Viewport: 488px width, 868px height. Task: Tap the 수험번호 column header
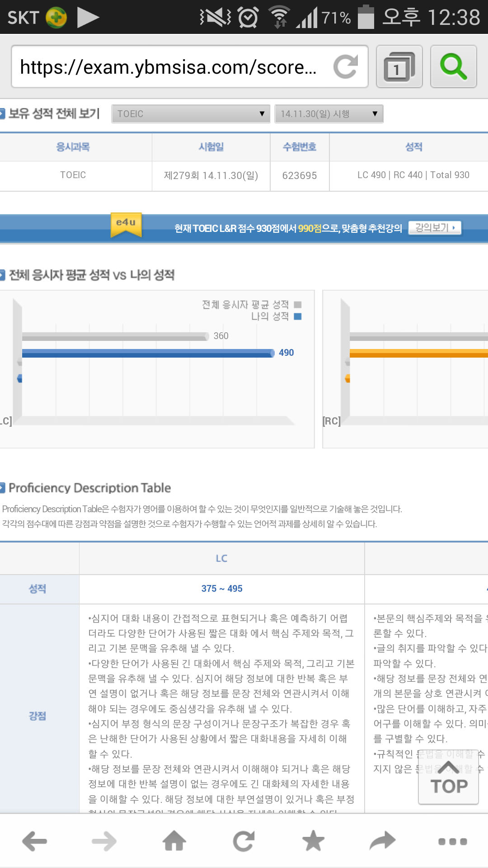[x=300, y=147]
